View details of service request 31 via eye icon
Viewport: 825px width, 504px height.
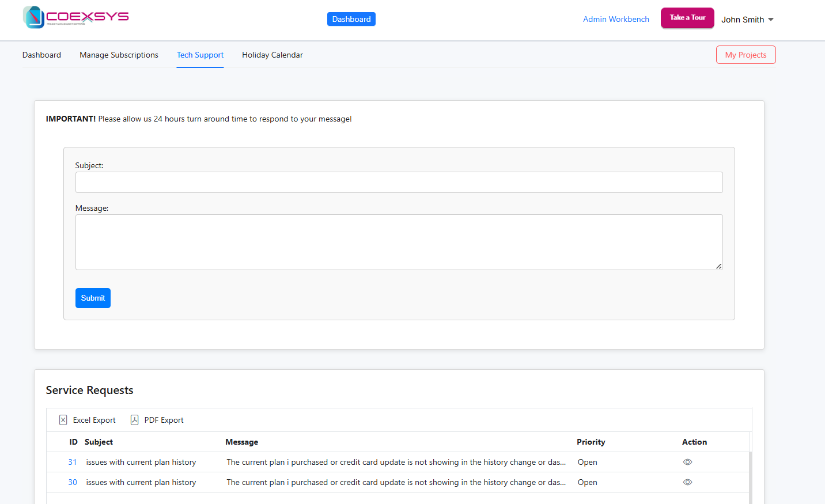tap(687, 461)
